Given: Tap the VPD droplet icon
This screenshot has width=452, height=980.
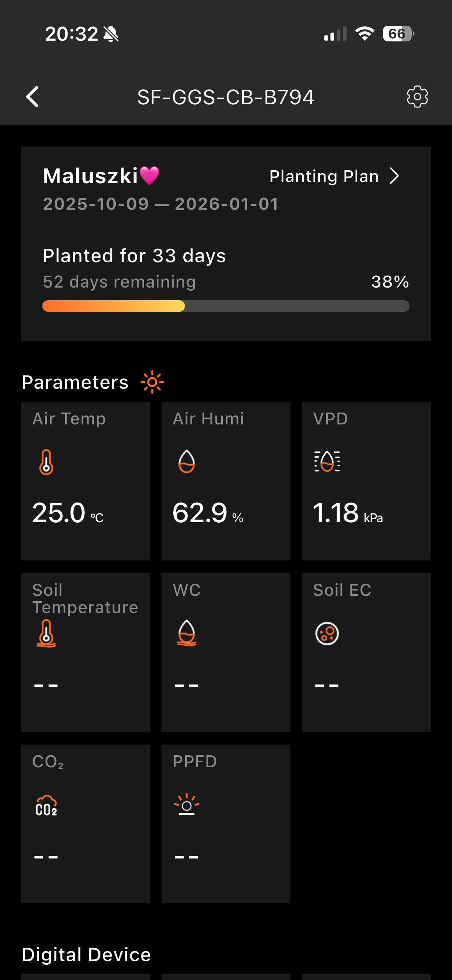Looking at the screenshot, I should pos(327,461).
